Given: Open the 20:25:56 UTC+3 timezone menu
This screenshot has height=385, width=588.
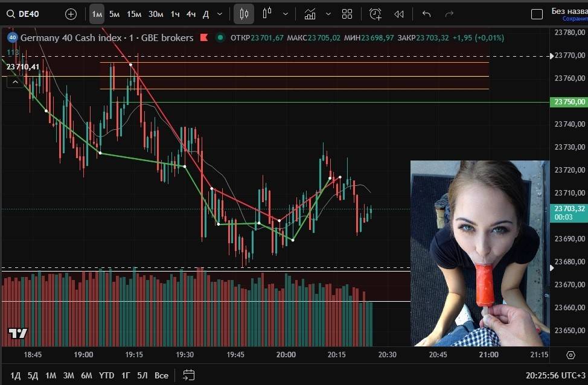Looking at the screenshot, I should coord(555,375).
